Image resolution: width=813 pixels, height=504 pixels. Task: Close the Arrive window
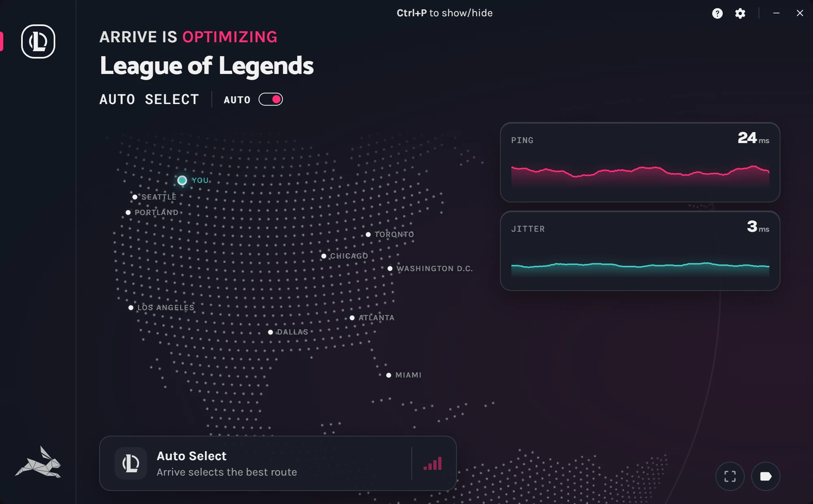tap(800, 13)
